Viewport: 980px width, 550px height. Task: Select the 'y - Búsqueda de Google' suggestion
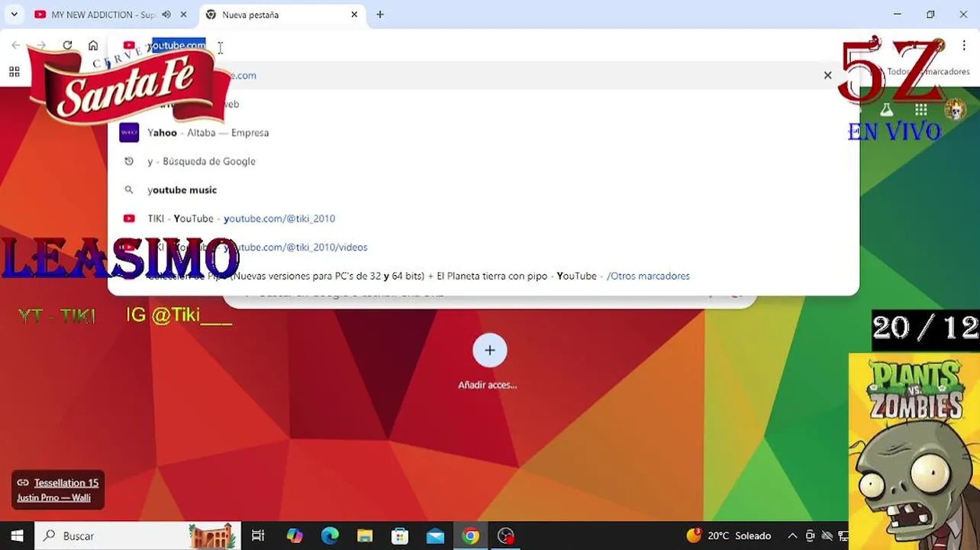(x=483, y=161)
